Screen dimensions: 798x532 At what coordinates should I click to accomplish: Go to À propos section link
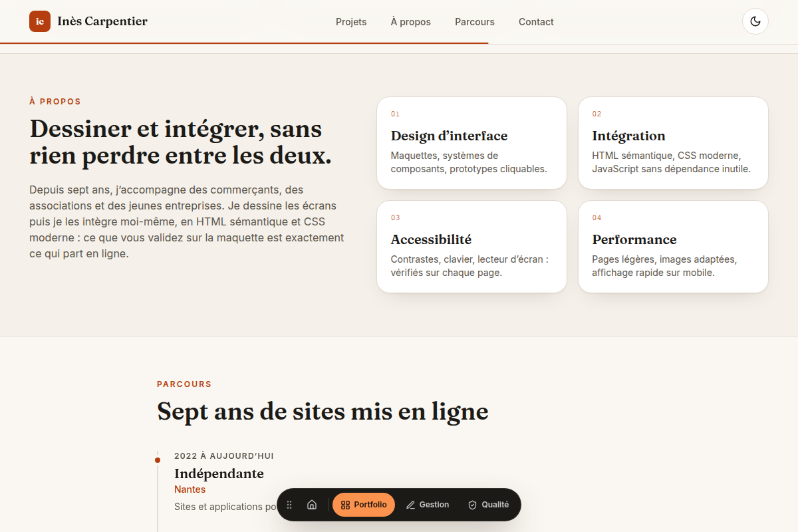click(411, 22)
